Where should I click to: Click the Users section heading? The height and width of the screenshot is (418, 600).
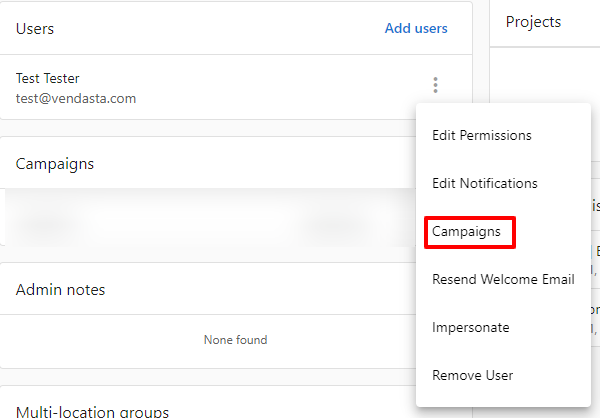point(35,29)
